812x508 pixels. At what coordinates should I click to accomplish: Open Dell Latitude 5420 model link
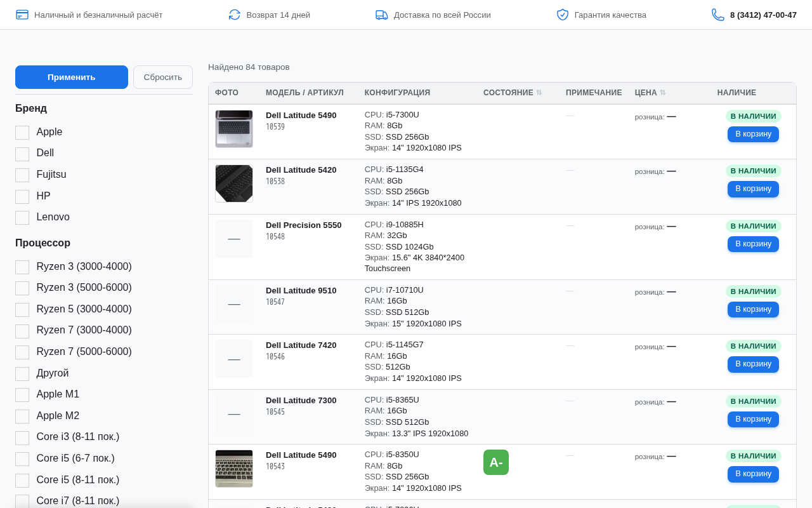[301, 170]
